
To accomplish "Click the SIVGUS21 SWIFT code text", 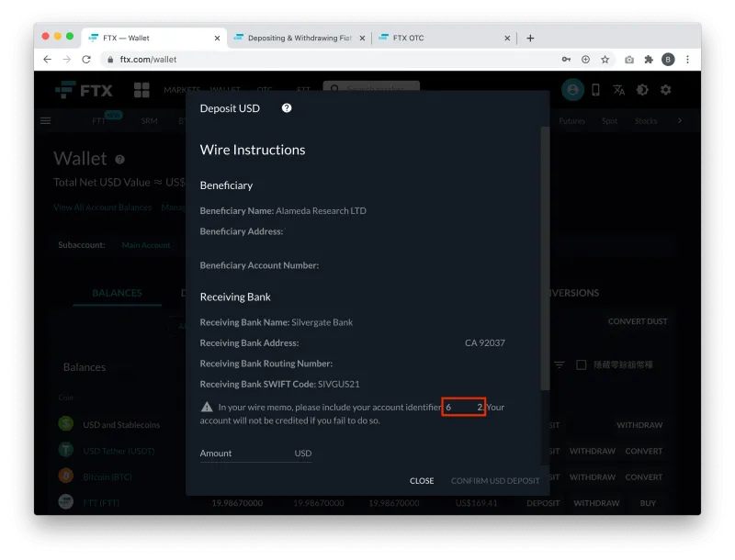I will click(338, 384).
